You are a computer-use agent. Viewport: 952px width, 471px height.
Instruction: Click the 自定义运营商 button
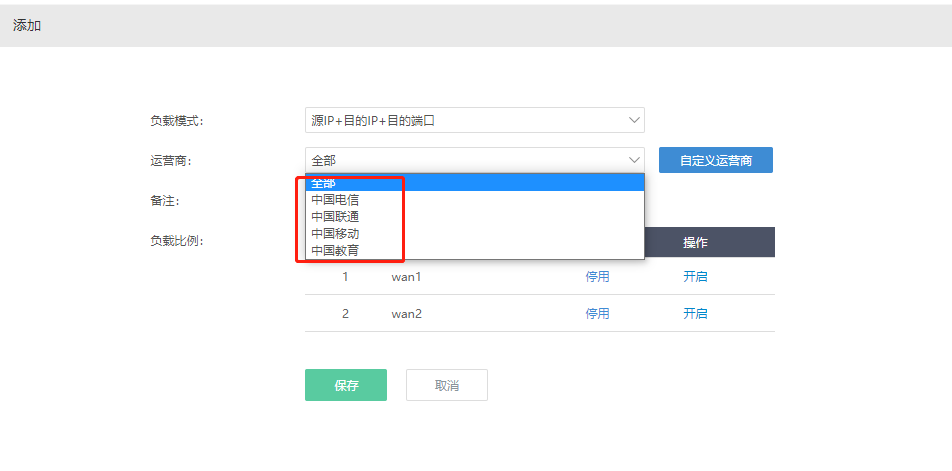(x=716, y=160)
